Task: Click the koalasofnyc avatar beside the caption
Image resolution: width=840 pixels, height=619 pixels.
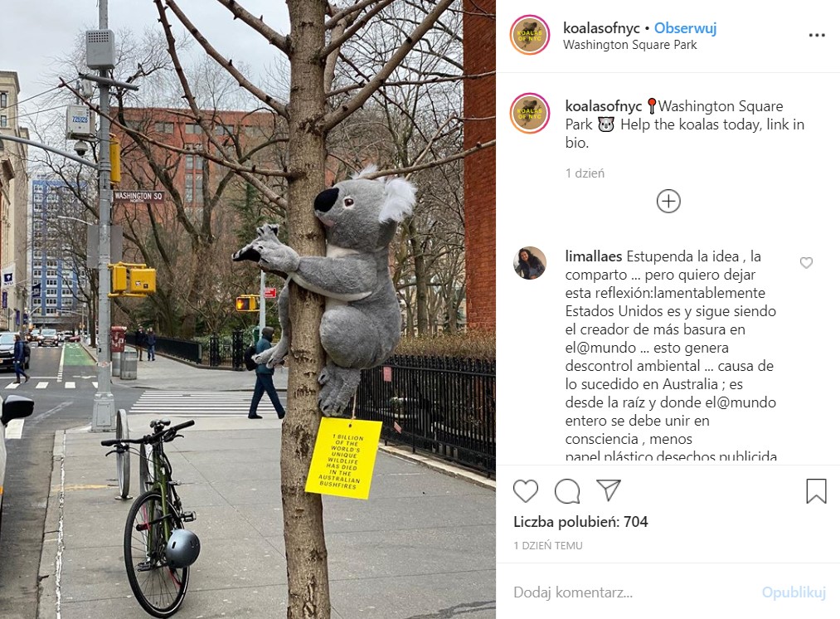Action: pyautogui.click(x=529, y=113)
